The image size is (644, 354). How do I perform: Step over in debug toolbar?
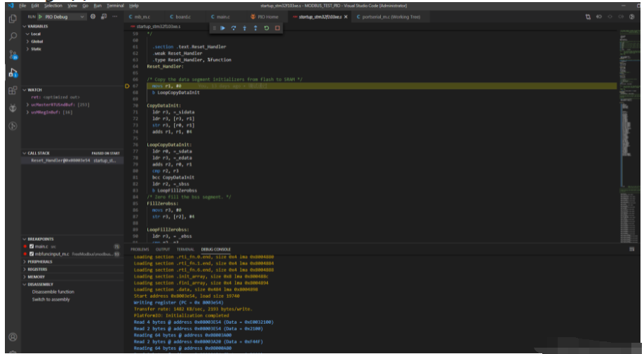point(234,28)
